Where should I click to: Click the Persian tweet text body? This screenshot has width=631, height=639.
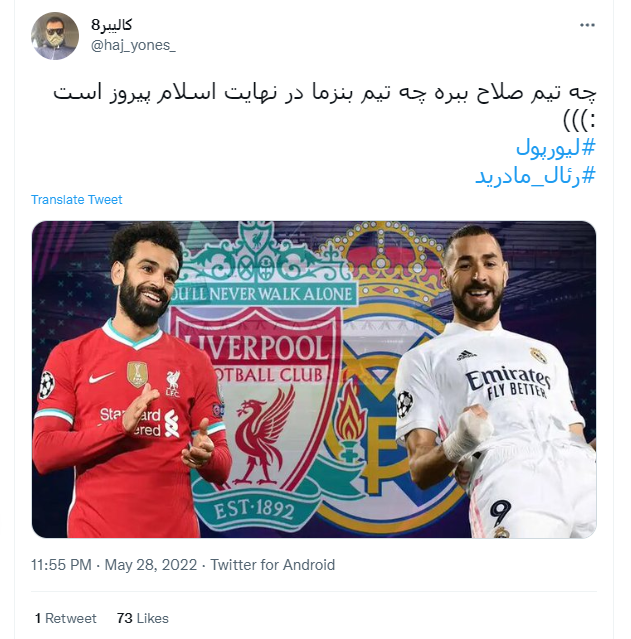pos(325,107)
